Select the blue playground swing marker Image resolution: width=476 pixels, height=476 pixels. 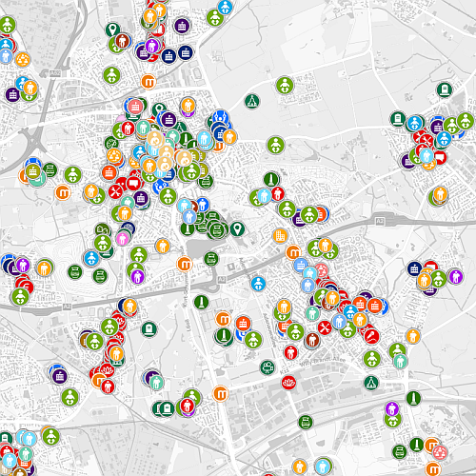[221, 117]
